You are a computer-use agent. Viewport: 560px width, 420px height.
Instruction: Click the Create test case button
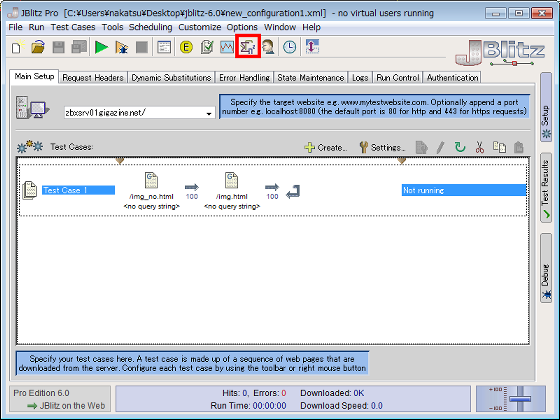point(326,148)
